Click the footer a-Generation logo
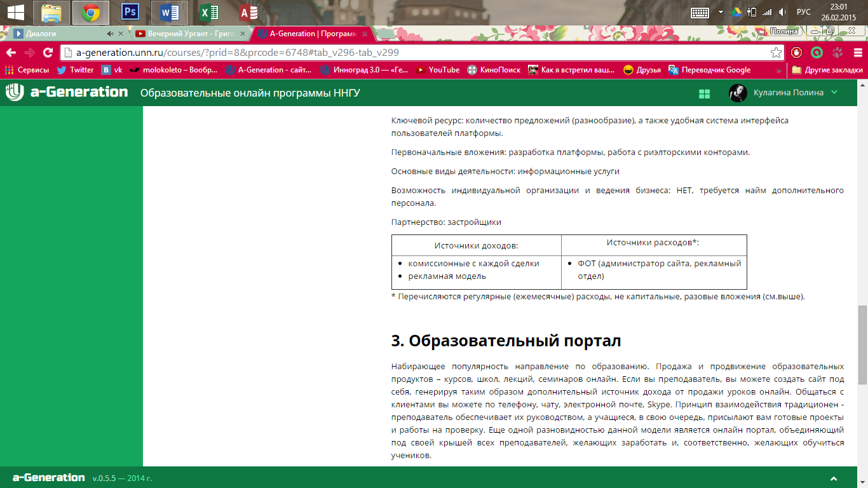This screenshot has width=868, height=488. [x=48, y=477]
